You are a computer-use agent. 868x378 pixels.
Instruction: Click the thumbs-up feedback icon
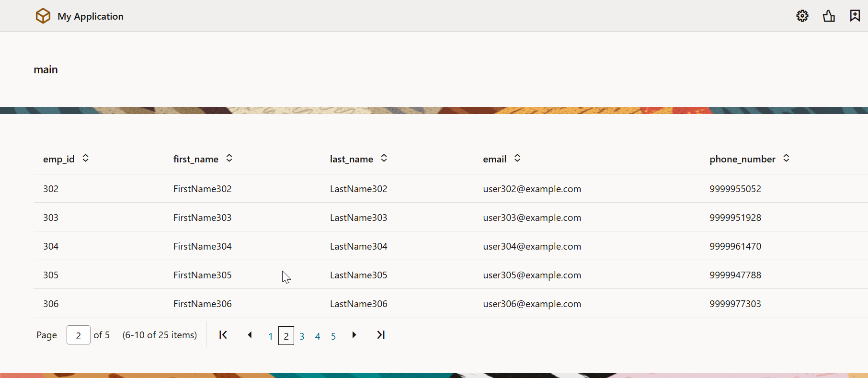point(829,16)
